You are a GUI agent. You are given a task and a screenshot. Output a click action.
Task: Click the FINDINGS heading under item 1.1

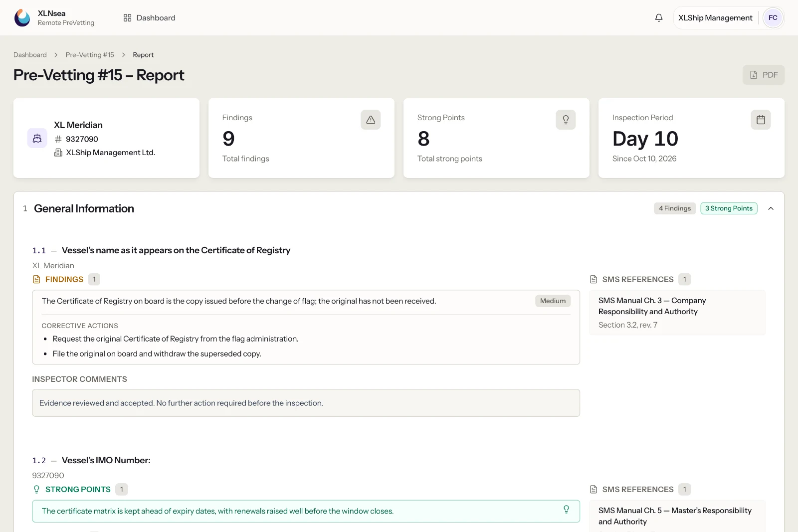pyautogui.click(x=64, y=279)
